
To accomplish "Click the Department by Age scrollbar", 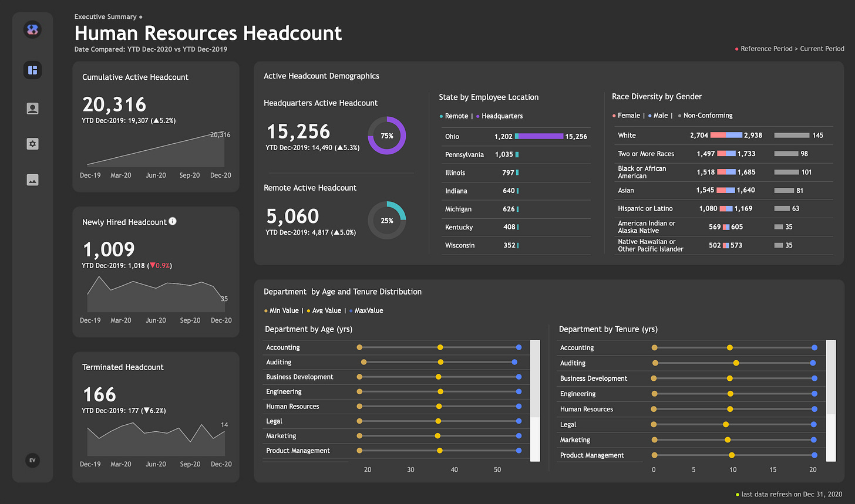I will [x=535, y=378].
